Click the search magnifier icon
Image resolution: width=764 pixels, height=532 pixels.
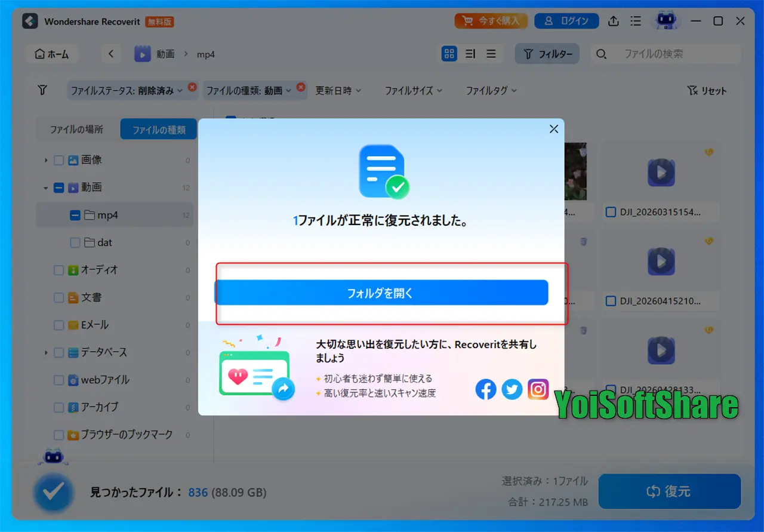tap(602, 54)
